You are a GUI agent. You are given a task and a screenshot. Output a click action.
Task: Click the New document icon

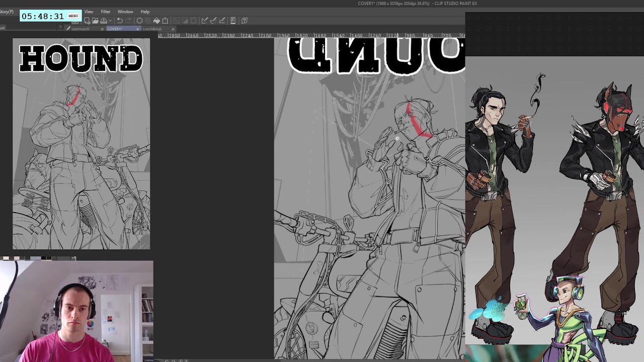tap(87, 21)
